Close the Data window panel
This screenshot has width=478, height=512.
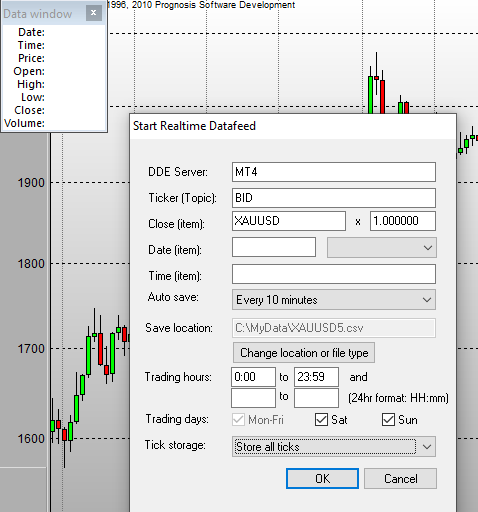pyautogui.click(x=94, y=13)
